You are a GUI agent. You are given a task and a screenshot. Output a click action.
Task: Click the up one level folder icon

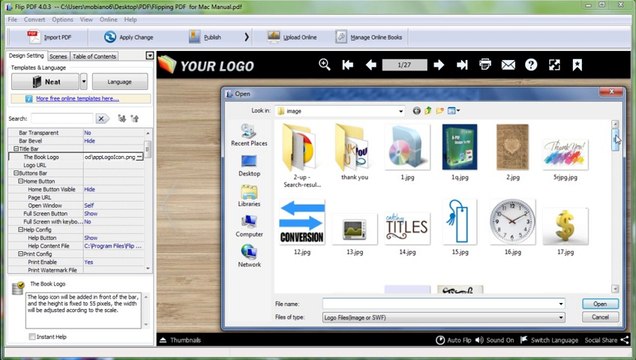(428, 111)
